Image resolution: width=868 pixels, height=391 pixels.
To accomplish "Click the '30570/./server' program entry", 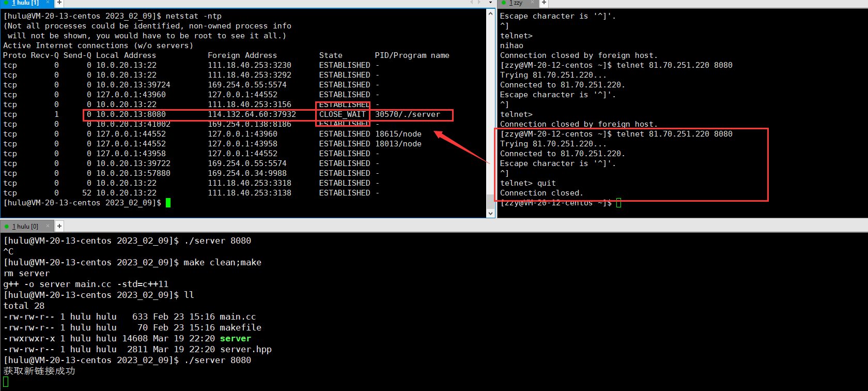I will [408, 114].
